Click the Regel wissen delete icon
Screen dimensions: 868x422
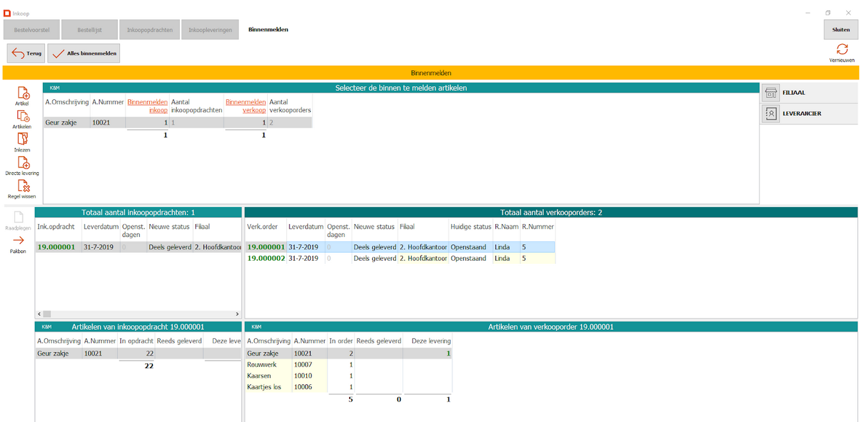tap(22, 187)
